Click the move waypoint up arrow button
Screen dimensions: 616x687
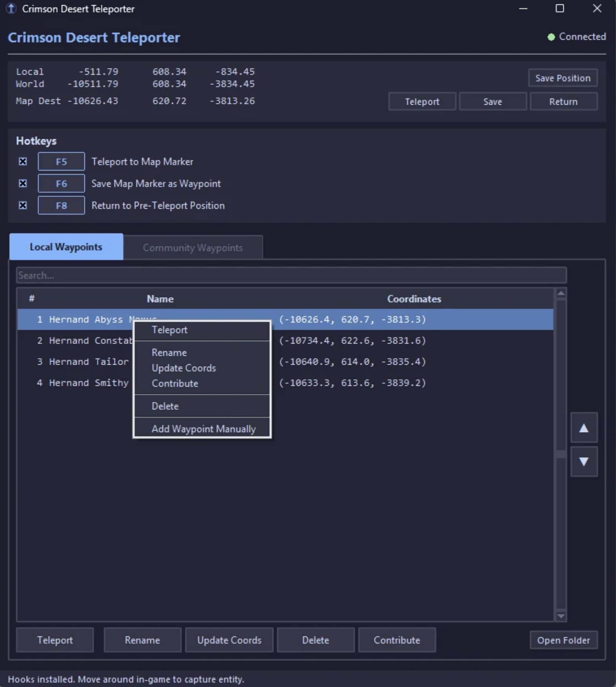click(584, 428)
